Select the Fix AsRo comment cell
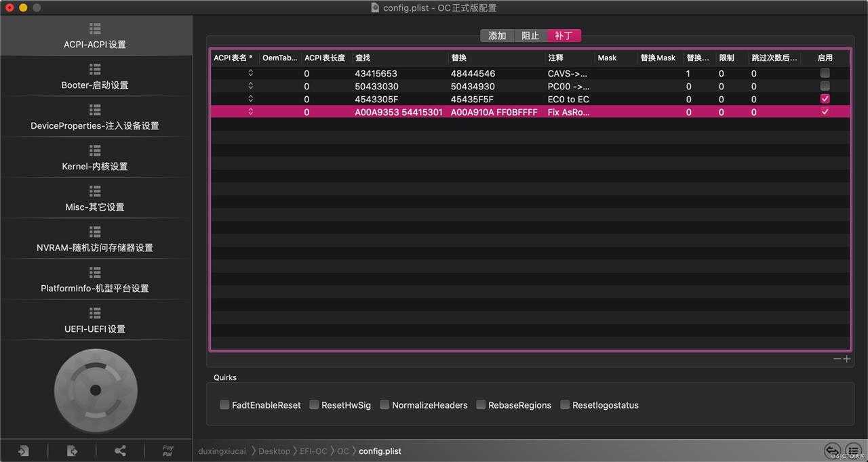This screenshot has height=462, width=868. [568, 112]
